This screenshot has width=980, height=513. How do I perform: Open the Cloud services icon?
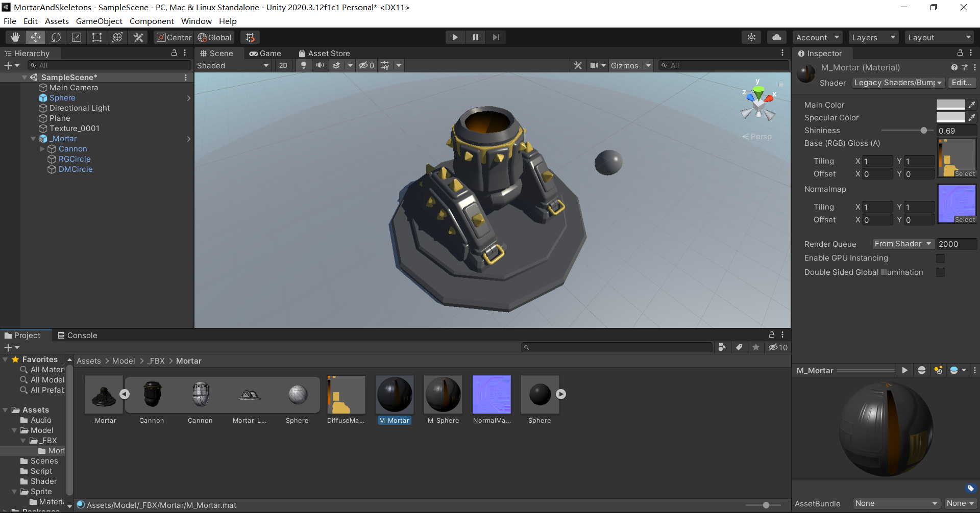coord(776,37)
